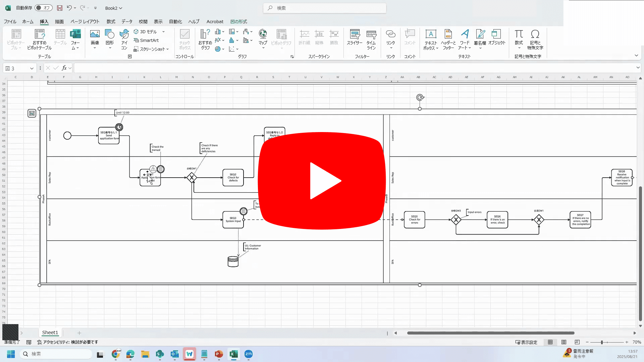Toggle the 自動保存 (AutoSave) switch
Viewport: 644px width, 362px height.
click(44, 8)
